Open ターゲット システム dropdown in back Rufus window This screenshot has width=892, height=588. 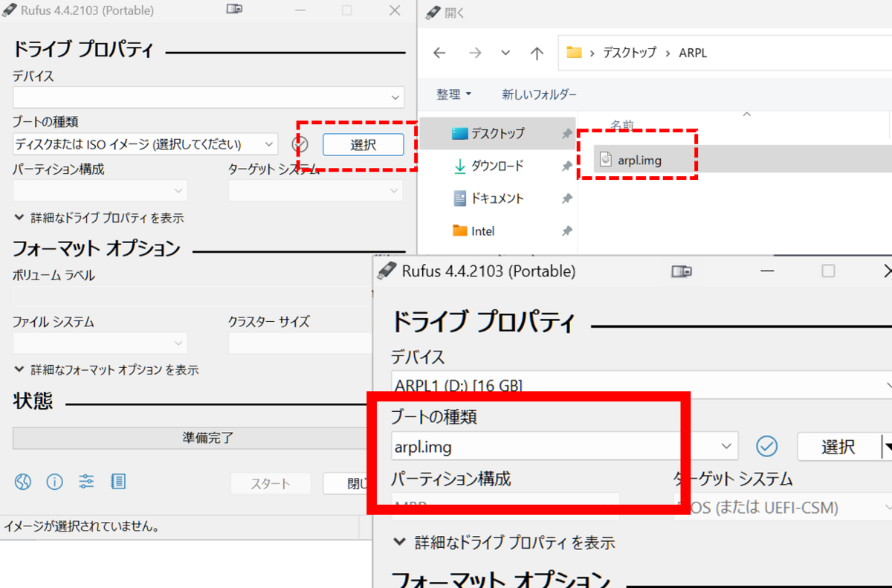tap(316, 191)
